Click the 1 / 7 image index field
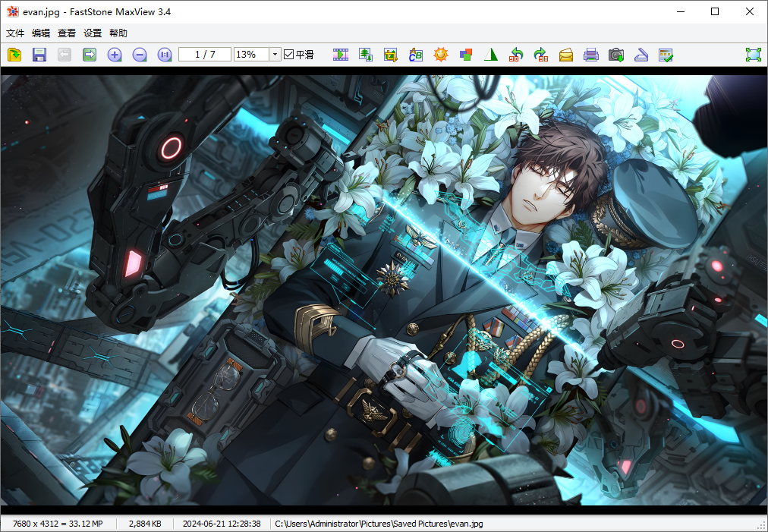Image resolution: width=768 pixels, height=532 pixels. 205,55
